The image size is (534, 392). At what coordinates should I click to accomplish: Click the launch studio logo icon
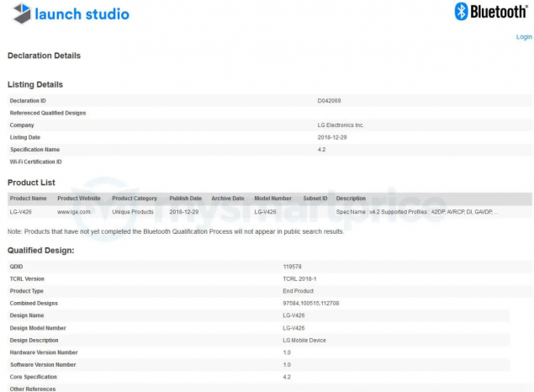[x=22, y=13]
